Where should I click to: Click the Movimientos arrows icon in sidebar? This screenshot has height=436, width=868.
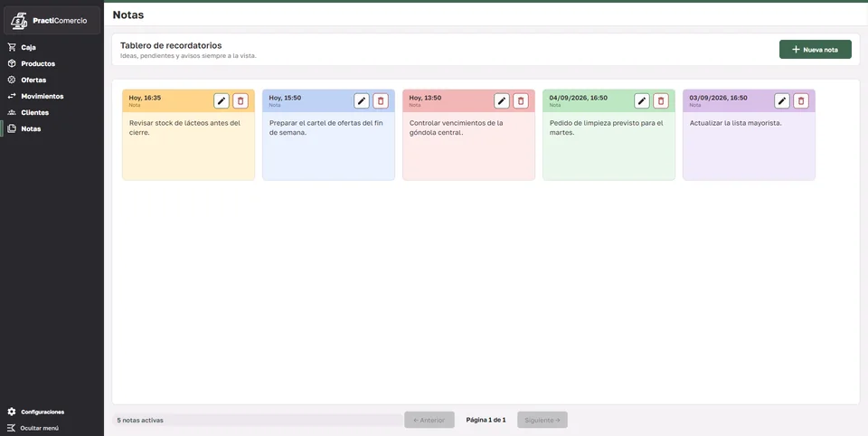pos(12,96)
